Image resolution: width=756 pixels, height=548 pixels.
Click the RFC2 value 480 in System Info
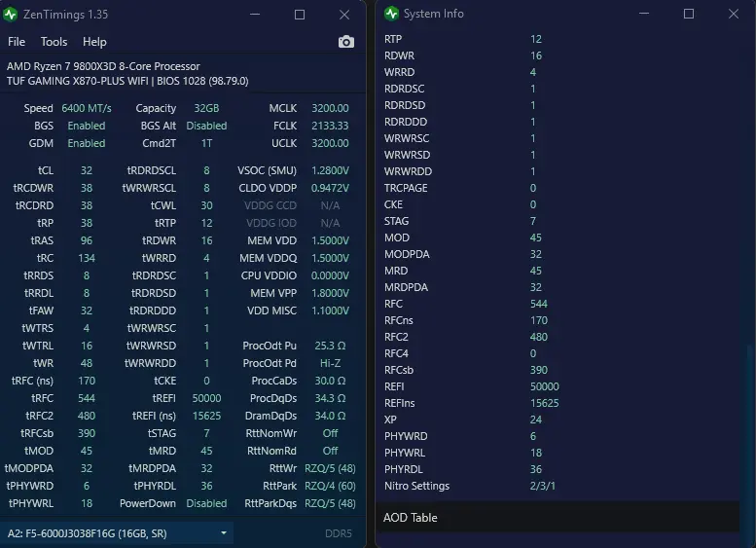coord(539,337)
